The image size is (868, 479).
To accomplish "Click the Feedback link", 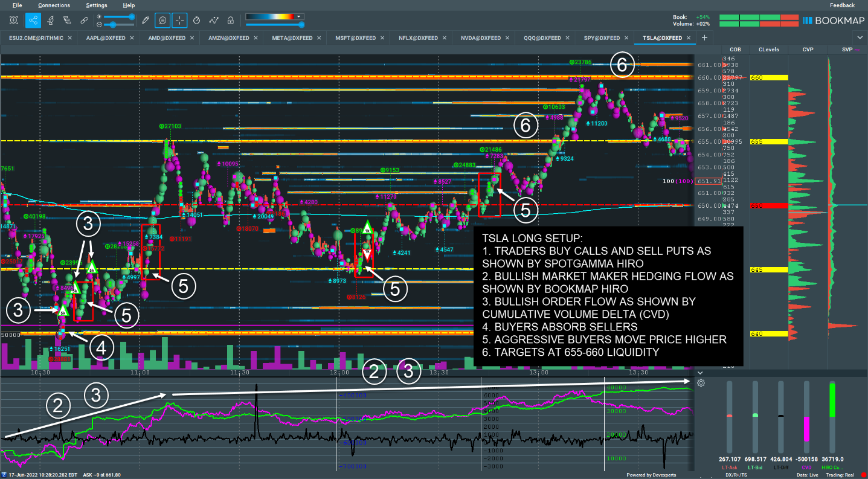I will 842,5.
